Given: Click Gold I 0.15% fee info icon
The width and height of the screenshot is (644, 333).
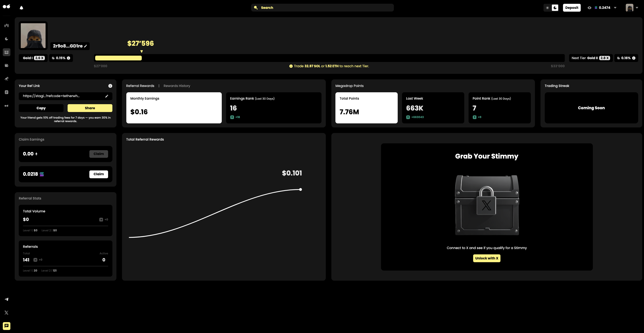Looking at the screenshot, I should (x=69, y=58).
